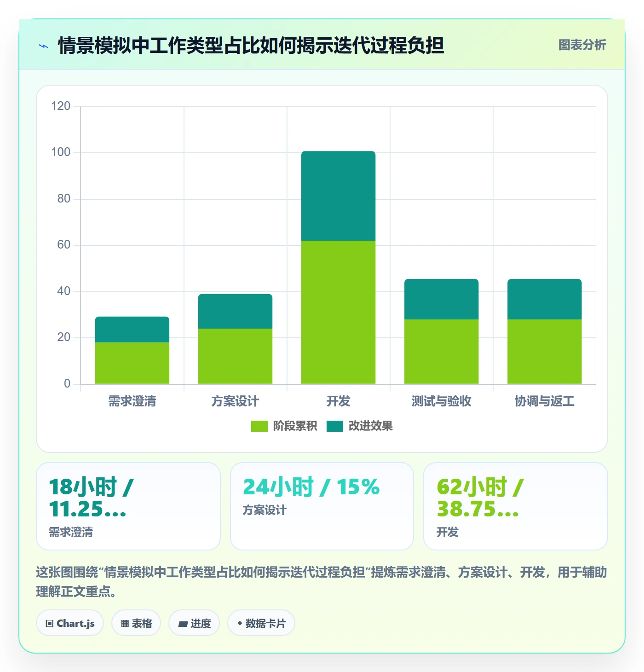The image size is (644, 672).
Task: Click the 阶段累积 legend label
Action: (x=295, y=426)
